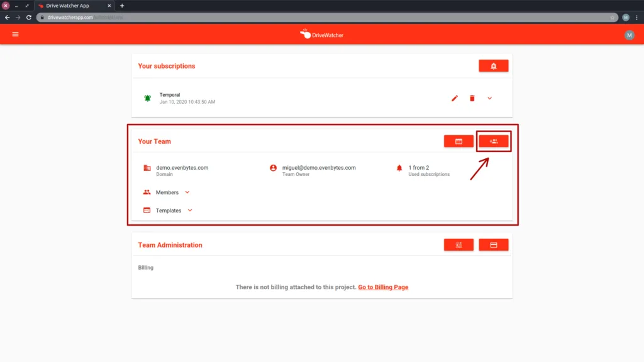Click the Templates card icon
Screen dimensions: 644x362
click(147, 211)
